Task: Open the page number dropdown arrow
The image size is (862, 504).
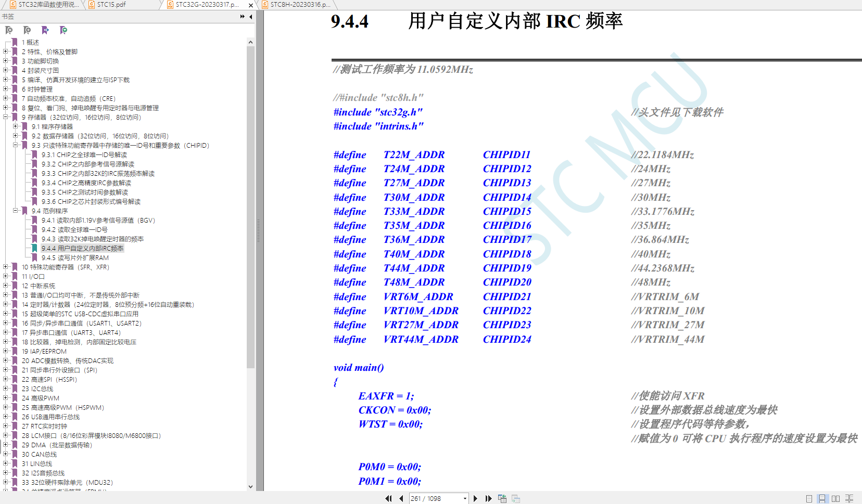Action: [465, 498]
